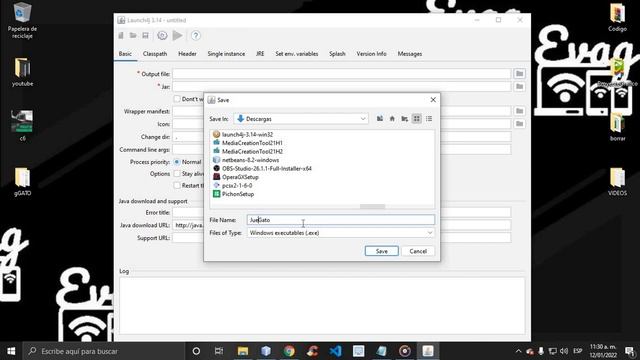Click the Cancel button in dialog
640x360 pixels.
pyautogui.click(x=418, y=251)
